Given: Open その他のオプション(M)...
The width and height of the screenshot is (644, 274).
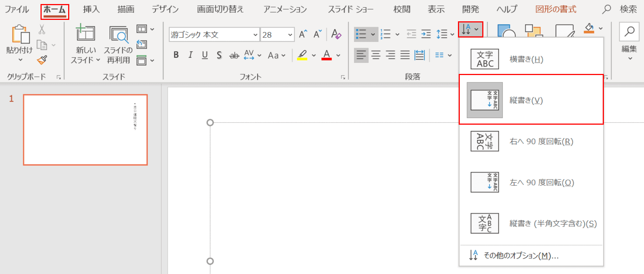Looking at the screenshot, I should pyautogui.click(x=531, y=255).
